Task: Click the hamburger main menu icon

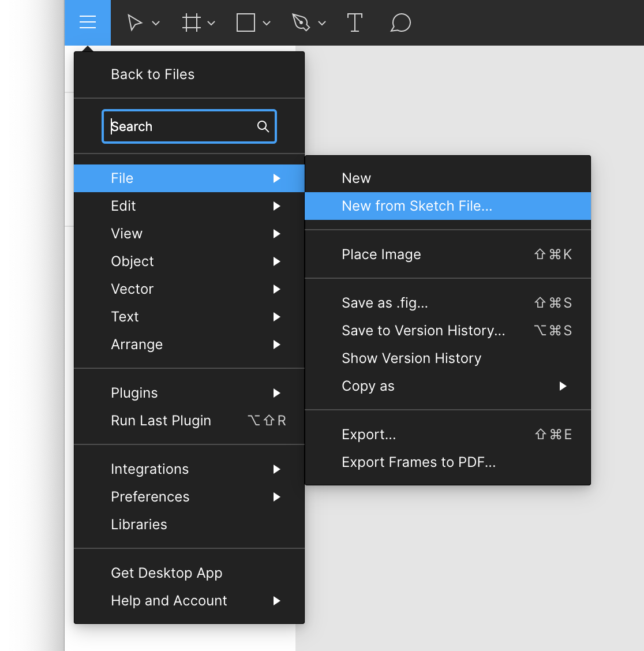Action: (87, 23)
